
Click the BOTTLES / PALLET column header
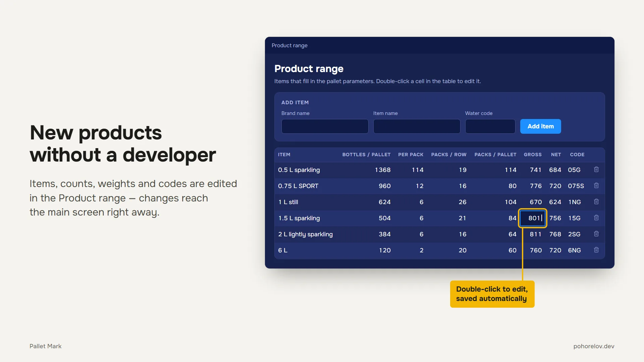366,155
